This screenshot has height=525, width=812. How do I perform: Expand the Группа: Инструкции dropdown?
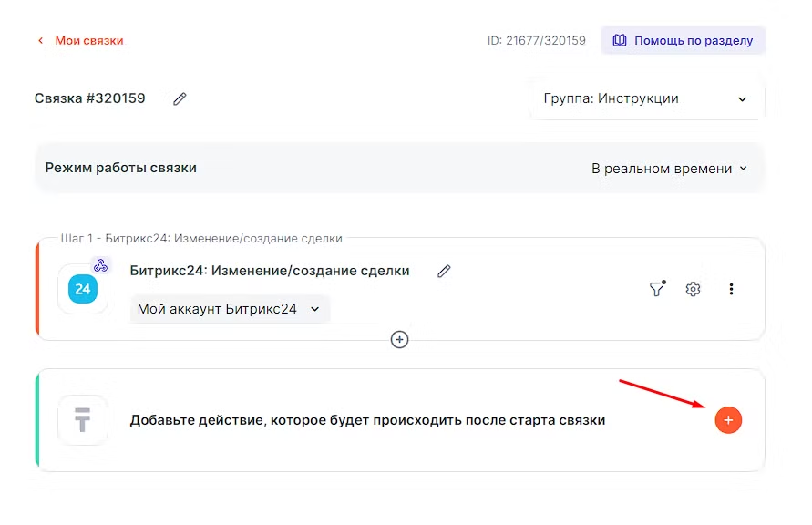click(x=646, y=98)
